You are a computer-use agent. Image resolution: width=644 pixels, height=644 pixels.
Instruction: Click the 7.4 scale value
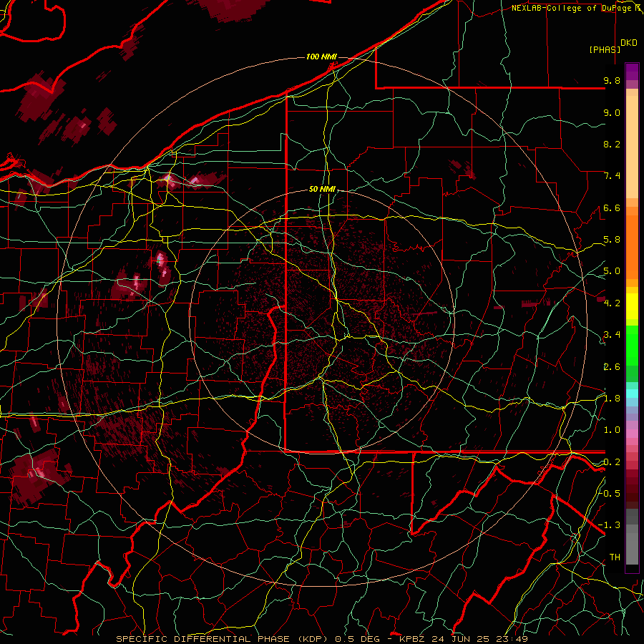point(612,176)
